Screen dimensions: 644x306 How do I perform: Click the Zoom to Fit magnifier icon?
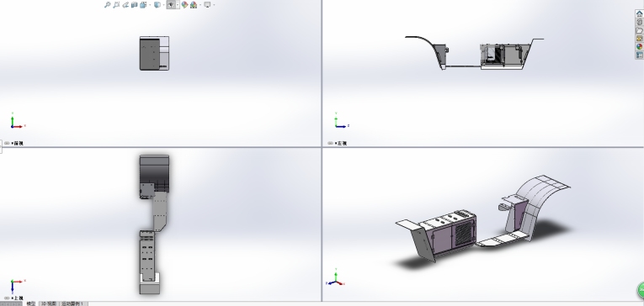coord(107,5)
